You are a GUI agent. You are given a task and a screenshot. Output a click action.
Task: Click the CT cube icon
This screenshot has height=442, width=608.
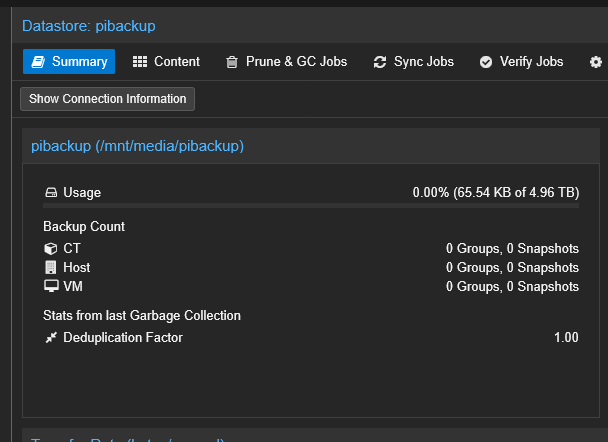click(x=51, y=248)
